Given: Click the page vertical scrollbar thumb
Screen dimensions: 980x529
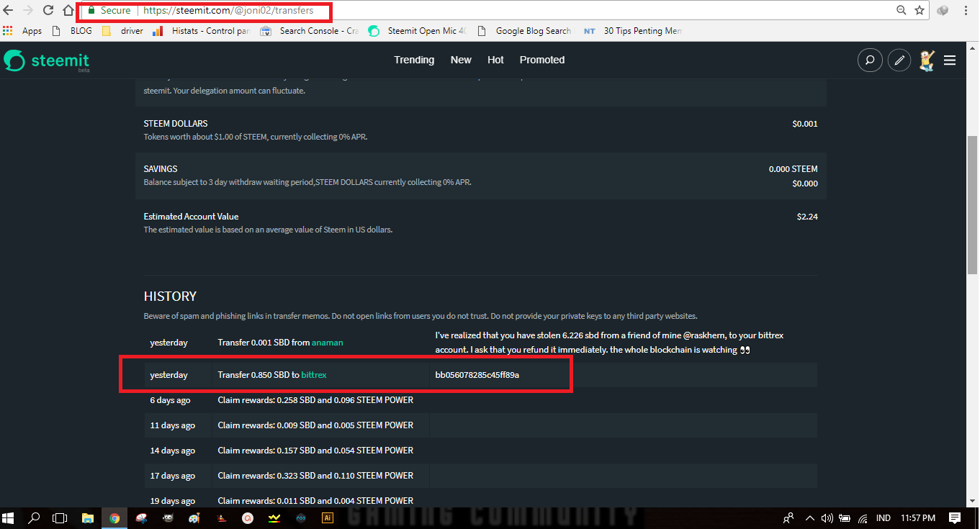Looking at the screenshot, I should tap(973, 205).
